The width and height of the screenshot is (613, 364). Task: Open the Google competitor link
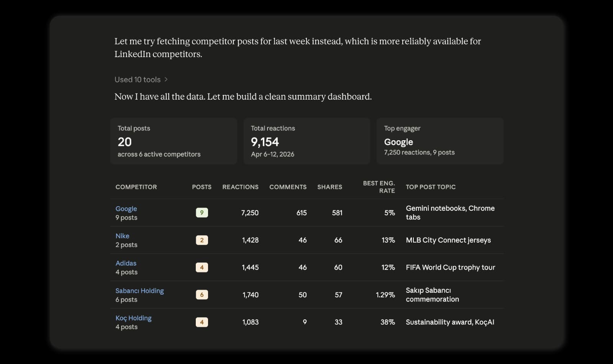click(x=126, y=208)
